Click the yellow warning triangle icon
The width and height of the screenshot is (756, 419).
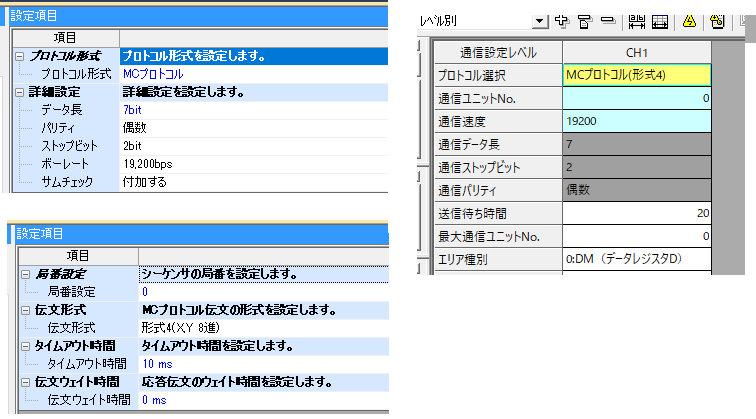(689, 21)
